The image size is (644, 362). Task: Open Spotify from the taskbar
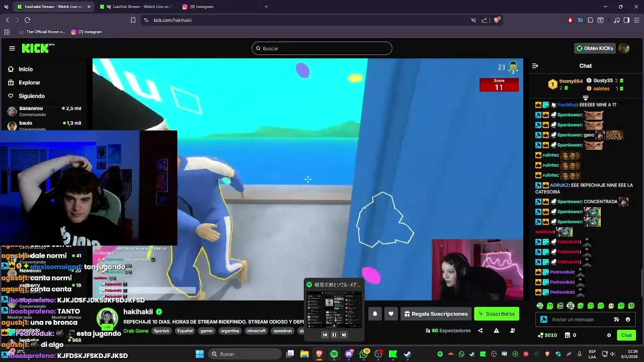click(334, 354)
